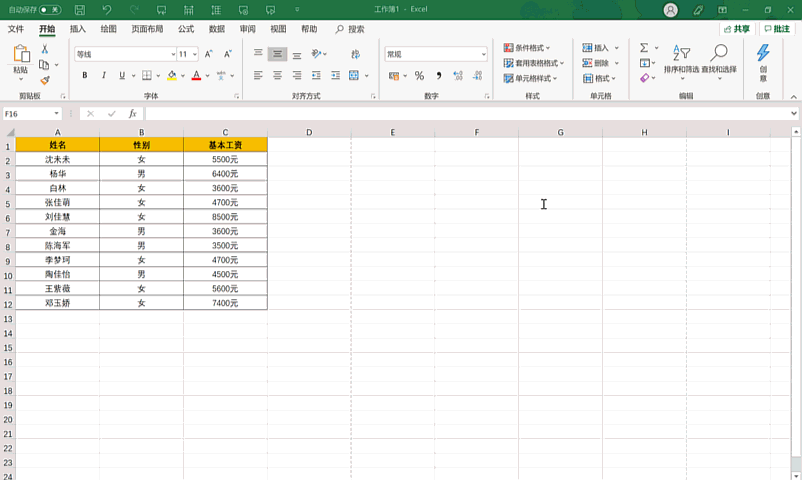The width and height of the screenshot is (802, 480).
Task: Toggle the AutoSave switch
Action: tap(50, 10)
